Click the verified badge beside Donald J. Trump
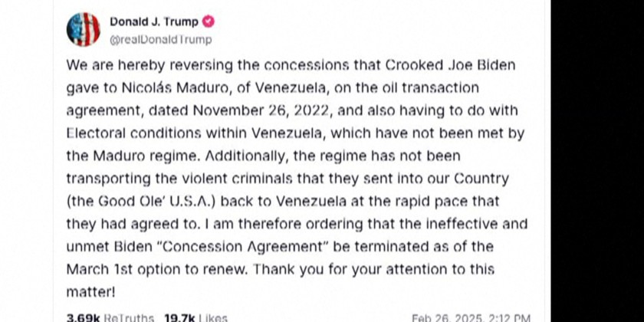Screen dimensions: 644x322 (208, 22)
